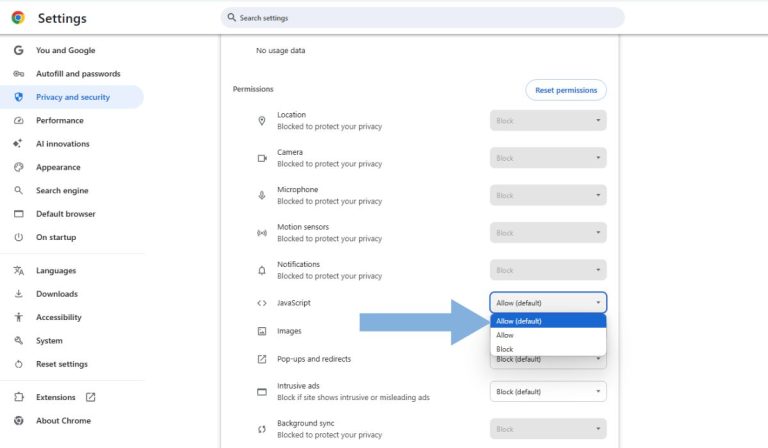Click the Downloads arrow icon in sidebar
This screenshot has height=448, width=768.
point(18,294)
